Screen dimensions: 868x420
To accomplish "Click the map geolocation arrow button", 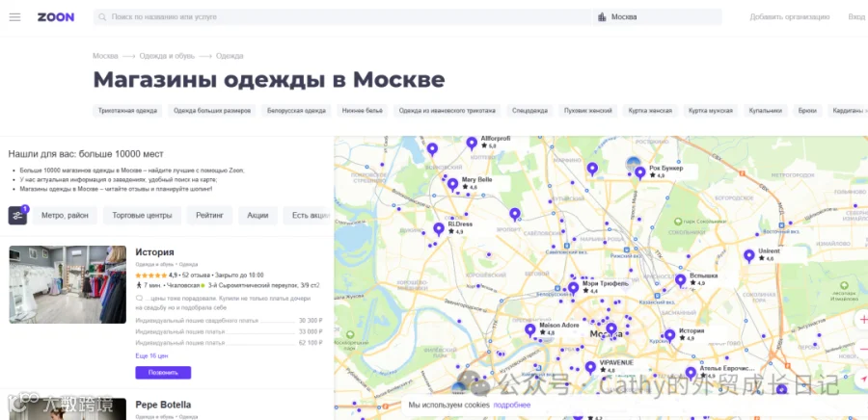I will [862, 380].
